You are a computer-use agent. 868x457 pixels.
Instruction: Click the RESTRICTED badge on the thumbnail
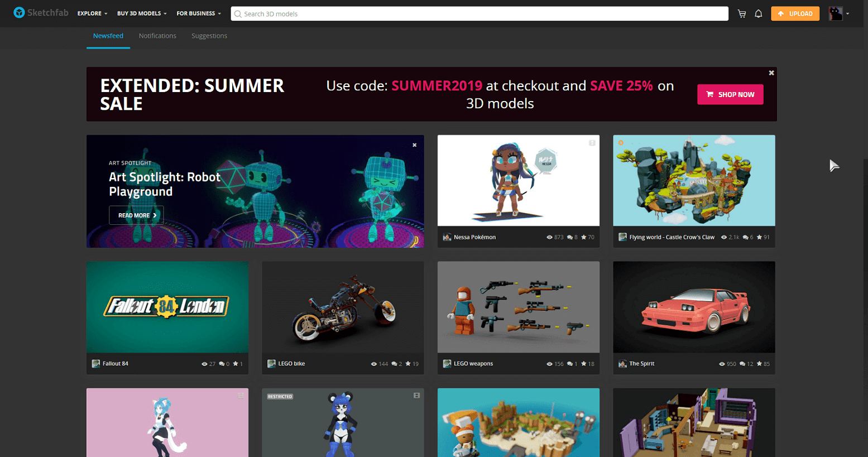tap(280, 397)
